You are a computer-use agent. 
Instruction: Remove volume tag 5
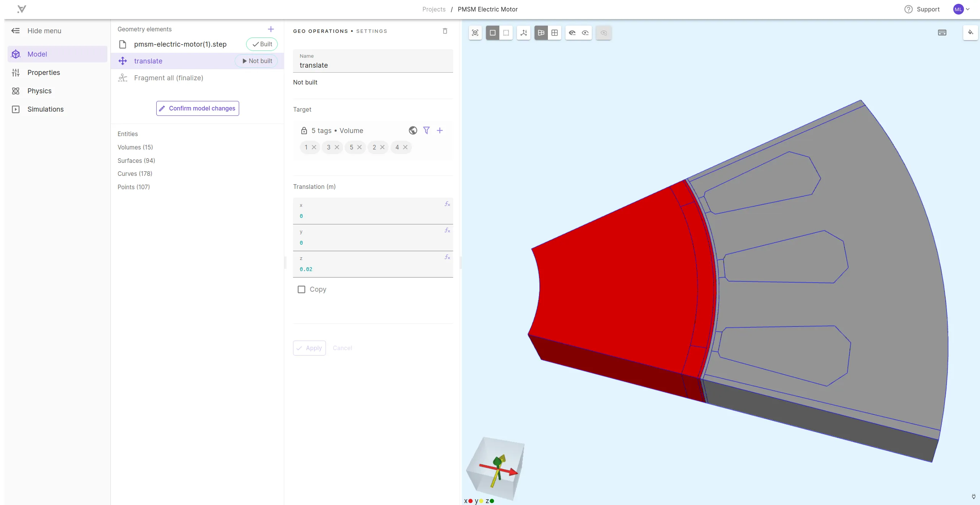pos(360,148)
